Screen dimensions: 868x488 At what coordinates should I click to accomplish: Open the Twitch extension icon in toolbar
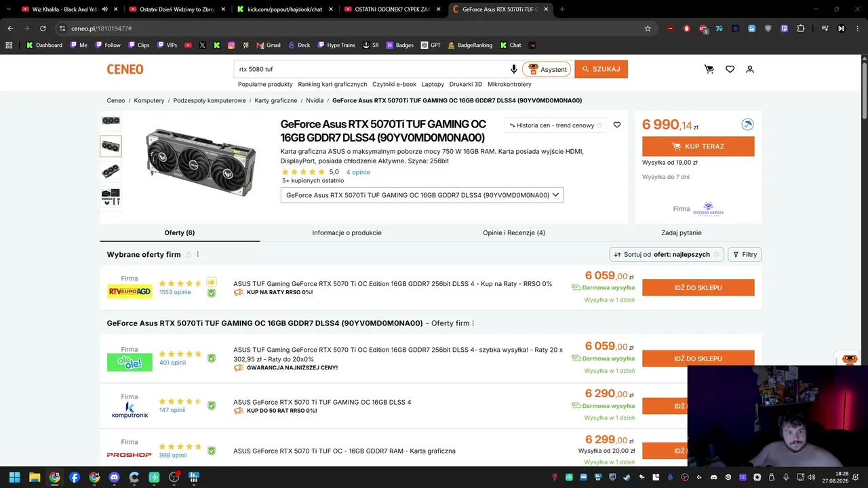click(785, 28)
